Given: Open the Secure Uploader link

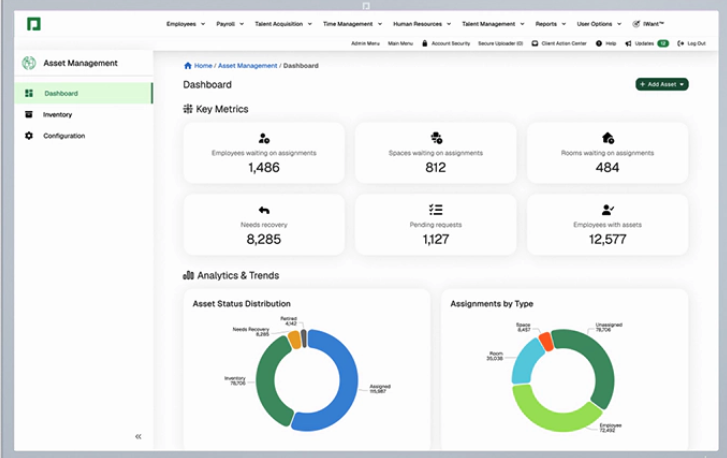Looking at the screenshot, I should [500, 43].
